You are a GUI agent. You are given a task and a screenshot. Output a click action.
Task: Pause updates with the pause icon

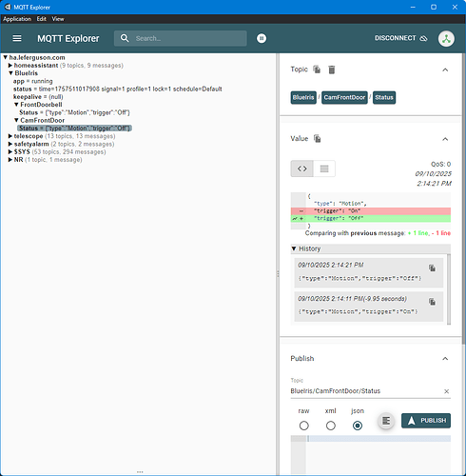click(262, 38)
